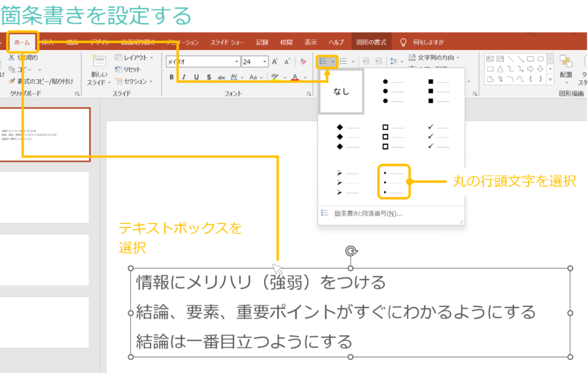Switch to the ホーム ribbon tab
The width and height of the screenshot is (588, 373).
pyautogui.click(x=22, y=42)
